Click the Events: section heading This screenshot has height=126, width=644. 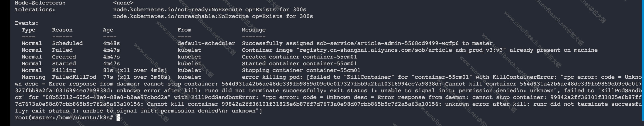click(x=26, y=23)
